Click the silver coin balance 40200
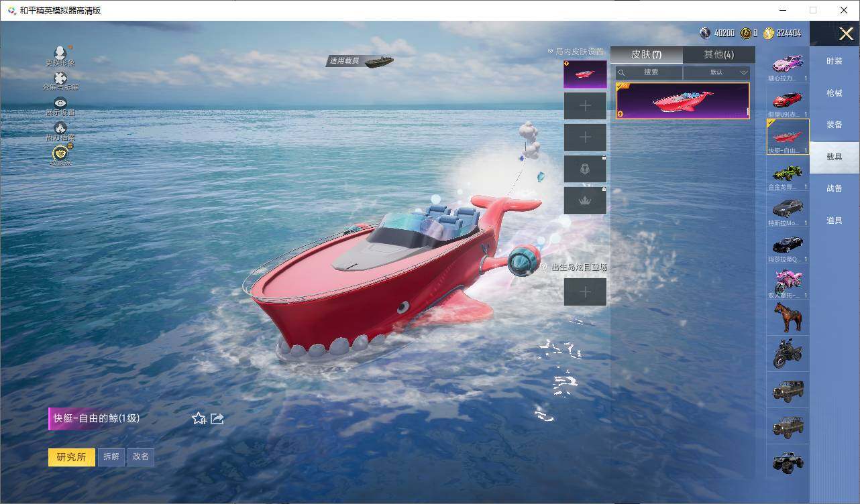The height and width of the screenshot is (504, 860). [x=717, y=33]
